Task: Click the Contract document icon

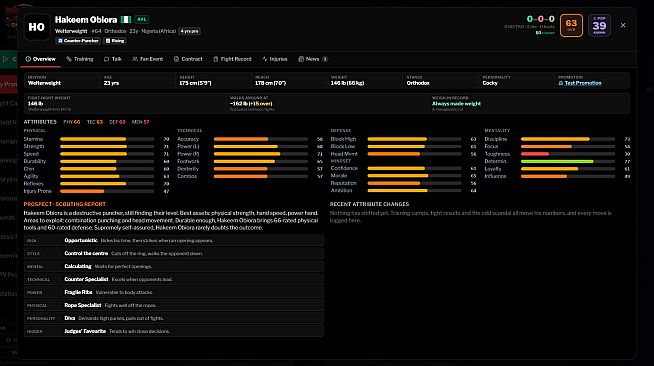Action: click(x=176, y=59)
